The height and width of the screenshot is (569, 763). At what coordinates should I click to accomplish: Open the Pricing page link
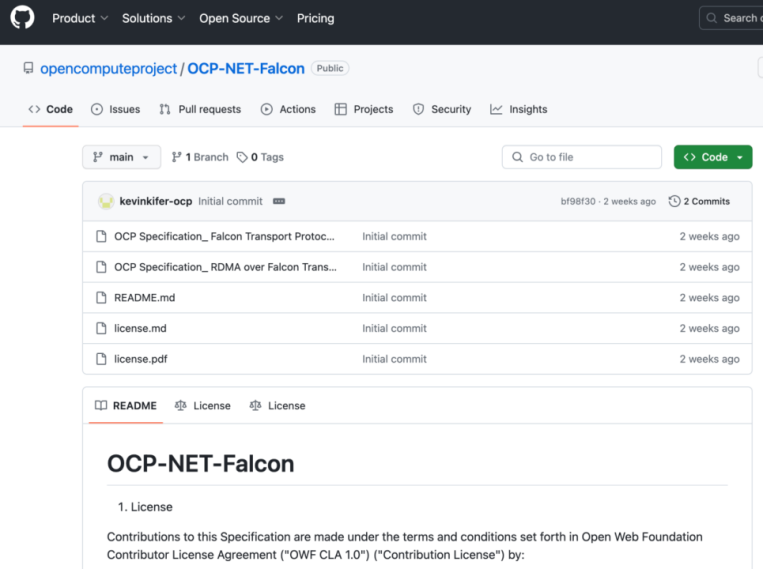point(315,18)
